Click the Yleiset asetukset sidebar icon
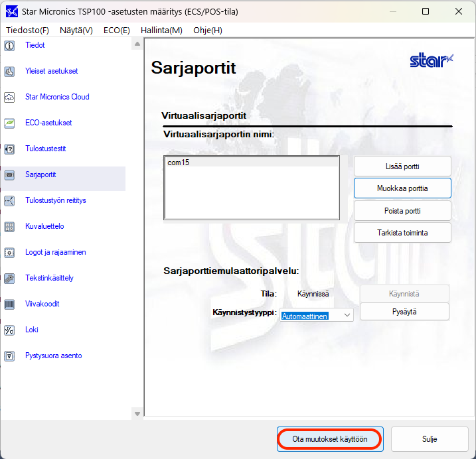The image size is (476, 459). coord(9,72)
